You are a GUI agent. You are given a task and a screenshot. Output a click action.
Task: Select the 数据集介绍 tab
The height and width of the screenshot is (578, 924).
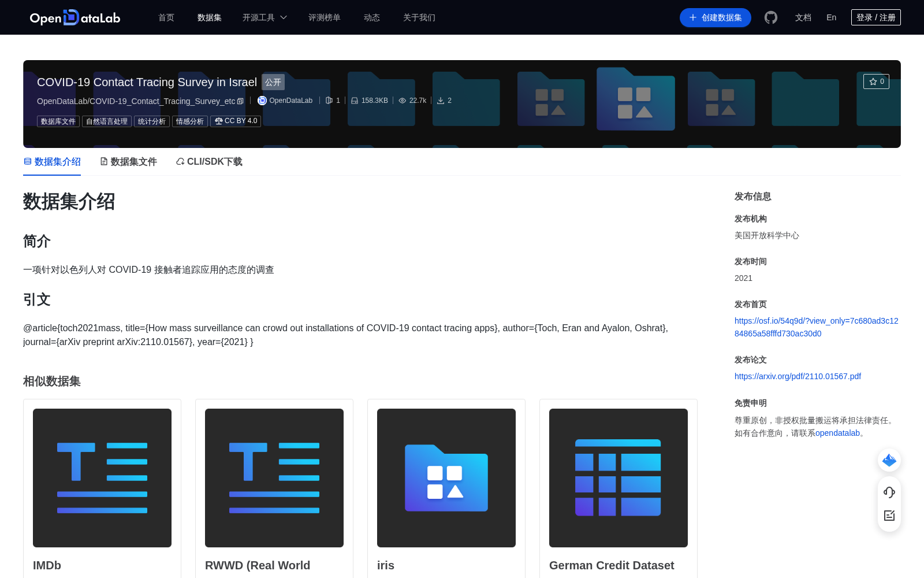[52, 162]
